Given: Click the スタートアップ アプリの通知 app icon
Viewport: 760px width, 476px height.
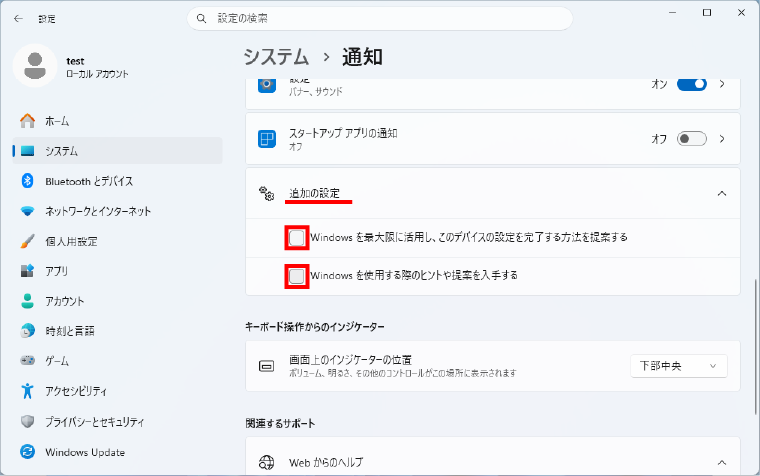Looking at the screenshot, I should [267, 139].
